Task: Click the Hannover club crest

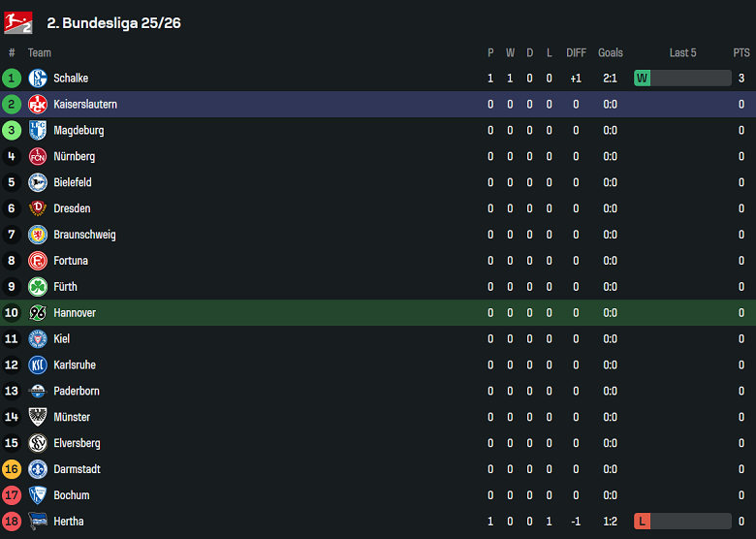Action: click(38, 313)
